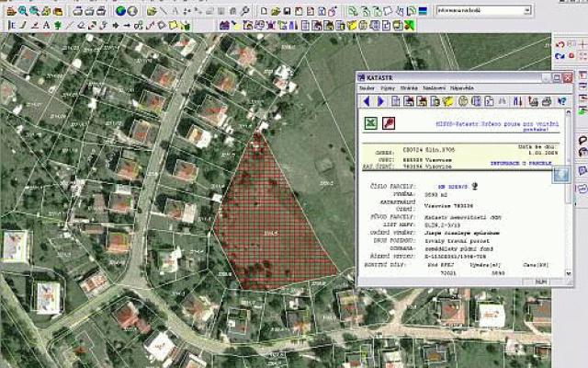Click the undo arrow icon in right panel
The width and height of the screenshot is (588, 368).
click(560, 45)
